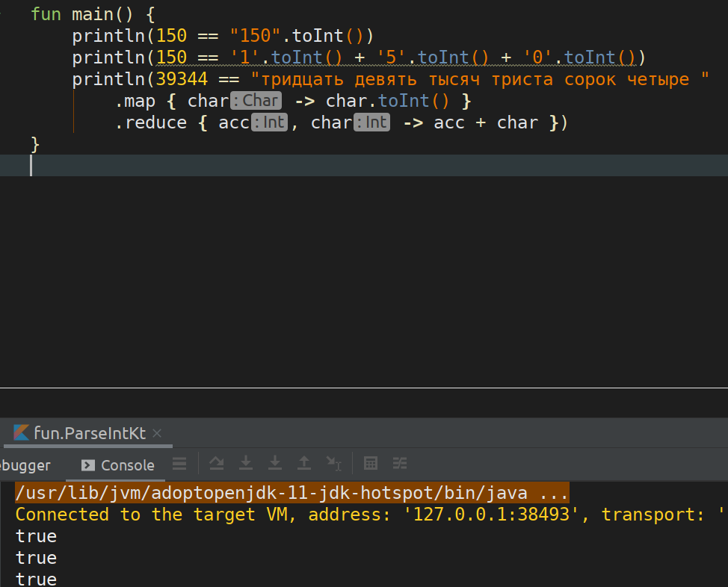Click the first toInt call on "150"
The image size is (728, 587).
(318, 36)
